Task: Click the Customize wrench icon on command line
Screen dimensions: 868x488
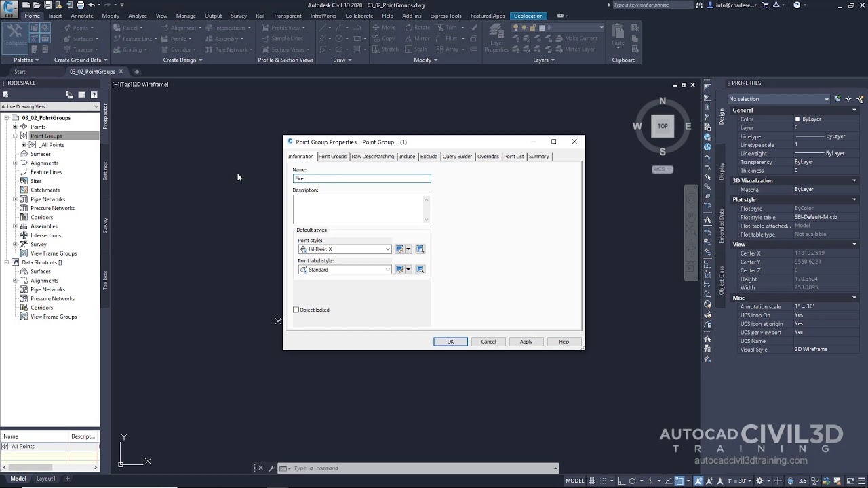Action: point(271,468)
